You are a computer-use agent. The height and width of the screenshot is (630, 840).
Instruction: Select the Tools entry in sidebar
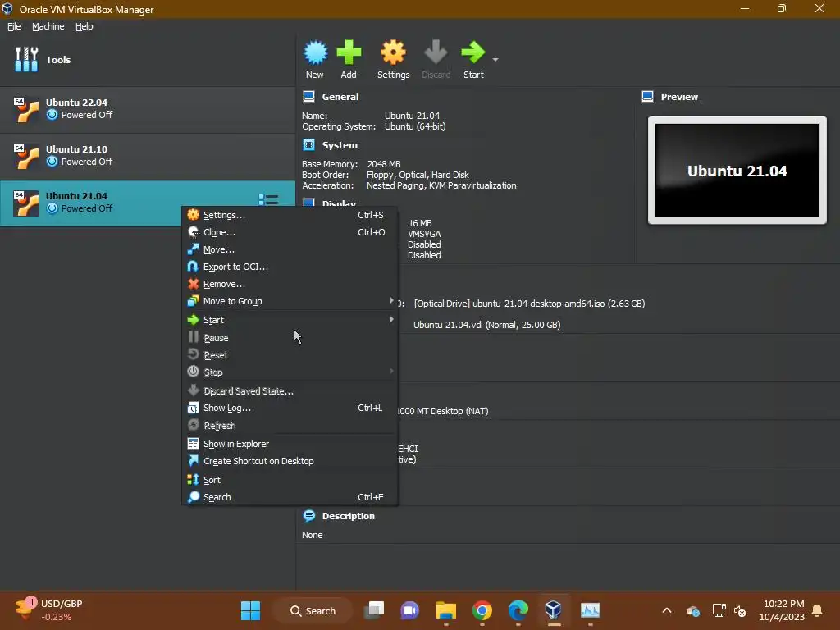point(148,59)
